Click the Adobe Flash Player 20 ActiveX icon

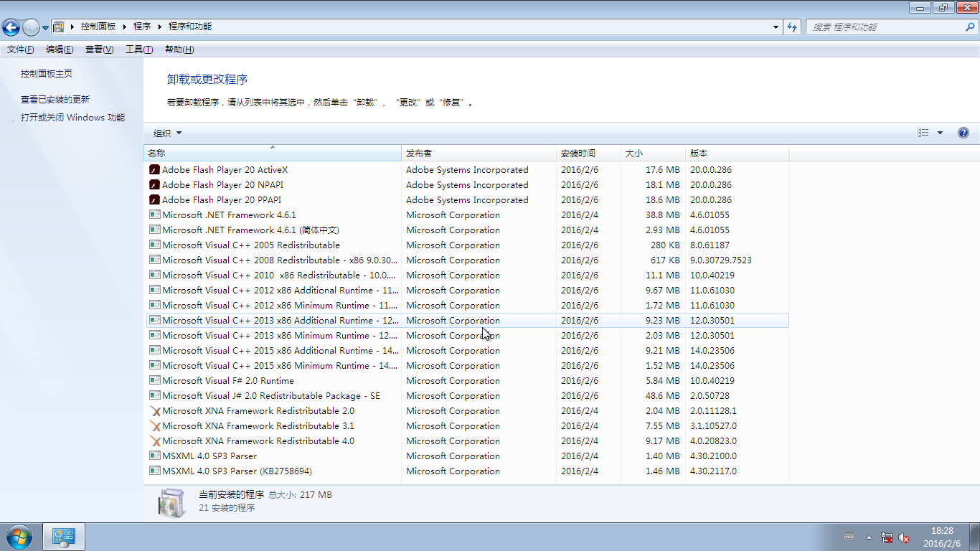click(x=154, y=170)
